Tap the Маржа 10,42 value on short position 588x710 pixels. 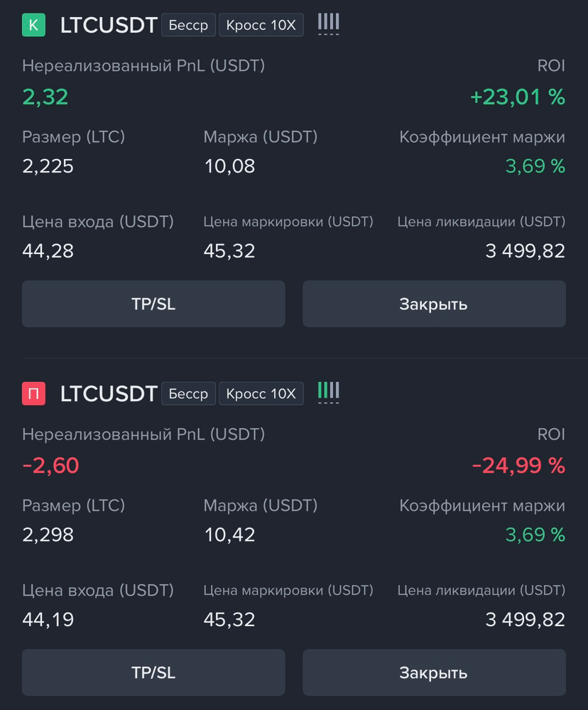(229, 535)
